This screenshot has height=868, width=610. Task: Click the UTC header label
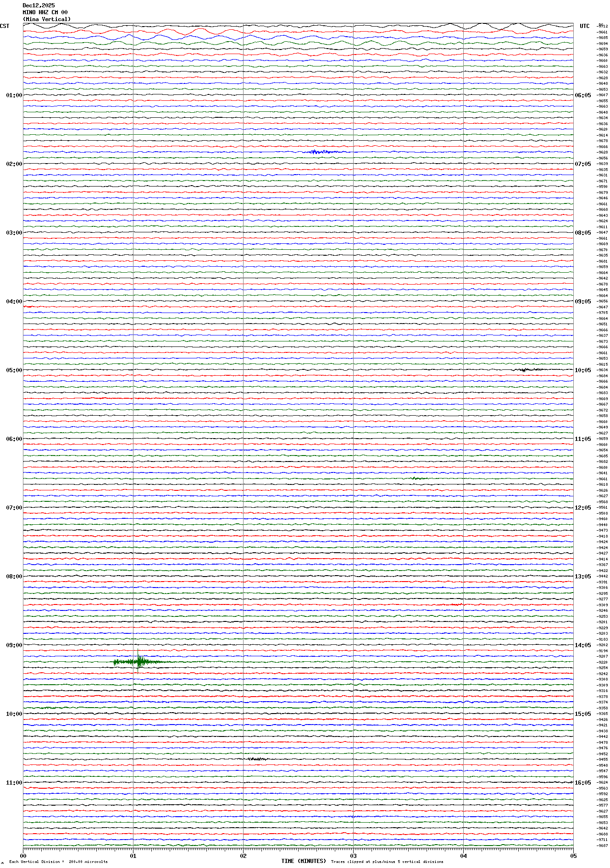tap(584, 26)
